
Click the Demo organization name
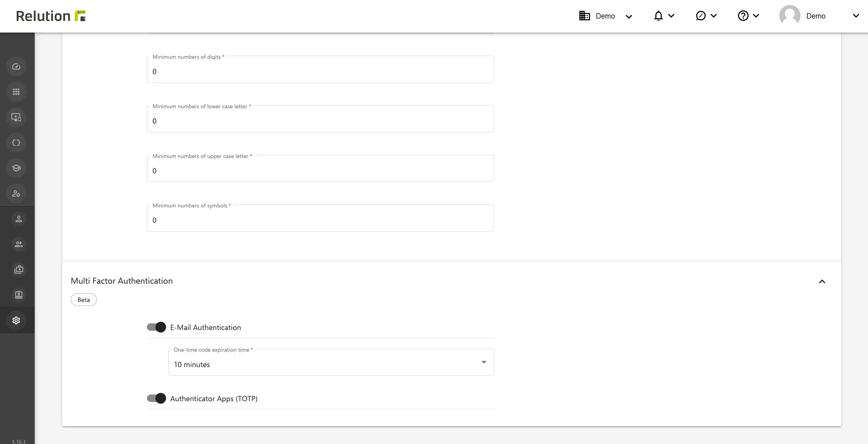(605, 16)
